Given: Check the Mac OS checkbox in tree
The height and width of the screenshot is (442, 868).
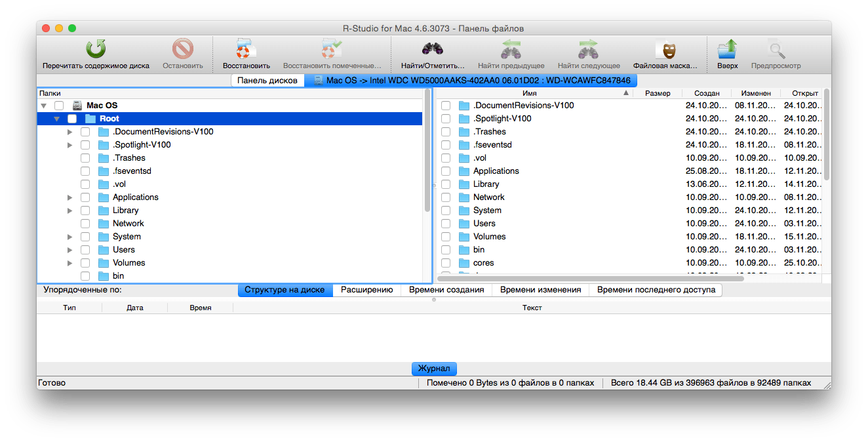Looking at the screenshot, I should coord(59,106).
